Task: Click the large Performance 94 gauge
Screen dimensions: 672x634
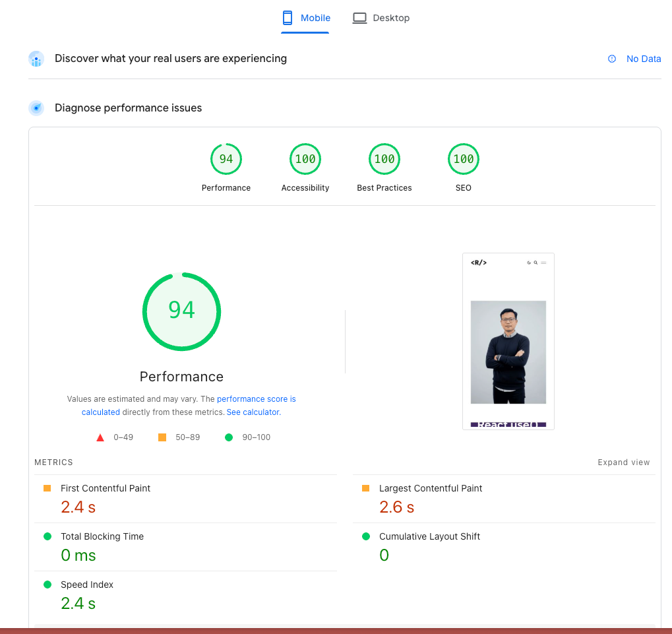Action: [x=181, y=311]
